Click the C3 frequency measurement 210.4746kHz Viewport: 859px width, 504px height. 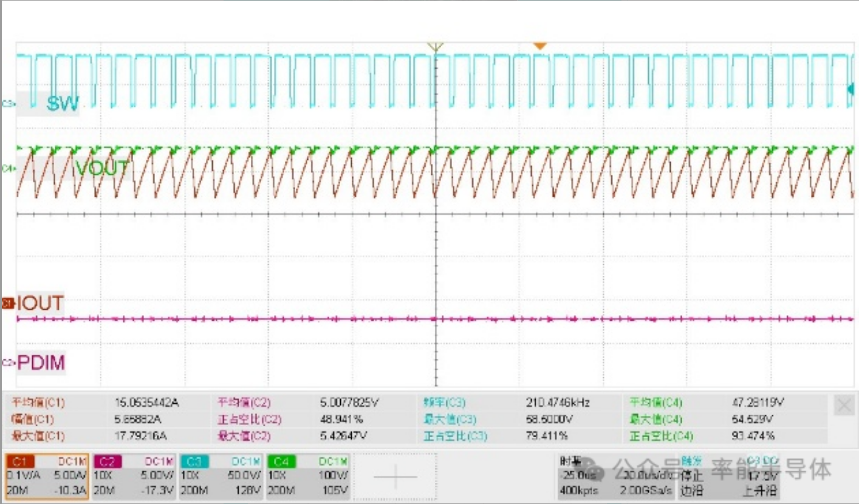pyautogui.click(x=558, y=402)
